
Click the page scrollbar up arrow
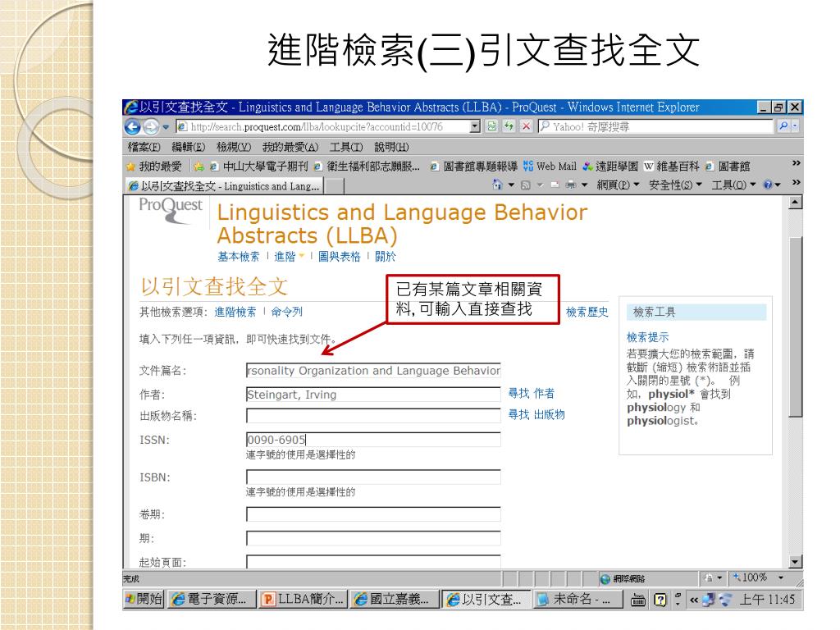click(796, 203)
